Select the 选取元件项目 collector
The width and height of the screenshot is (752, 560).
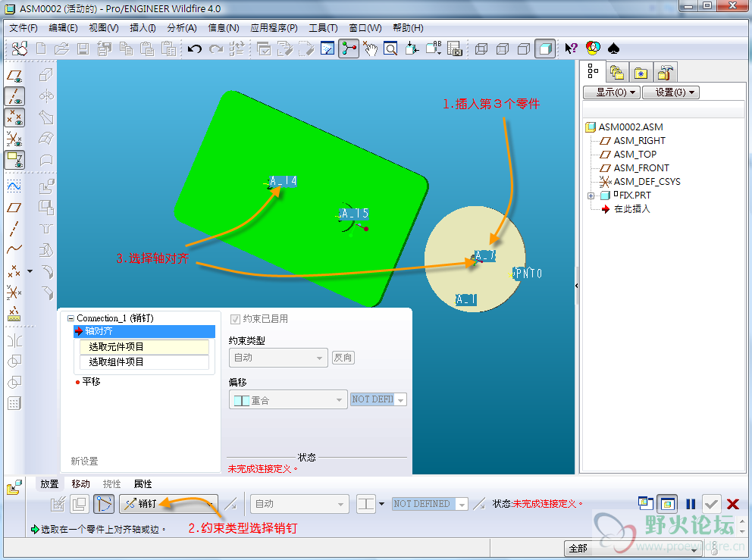[x=144, y=347]
